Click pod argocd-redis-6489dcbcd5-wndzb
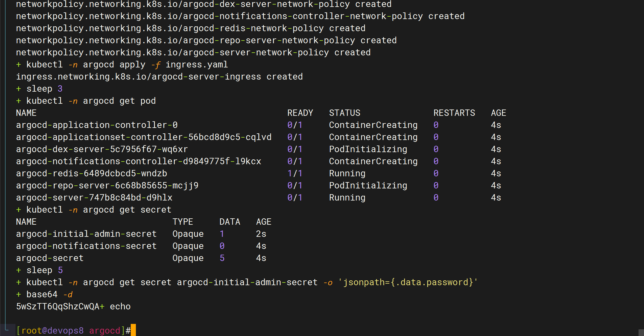Image resolution: width=644 pixels, height=336 pixels. [91, 173]
